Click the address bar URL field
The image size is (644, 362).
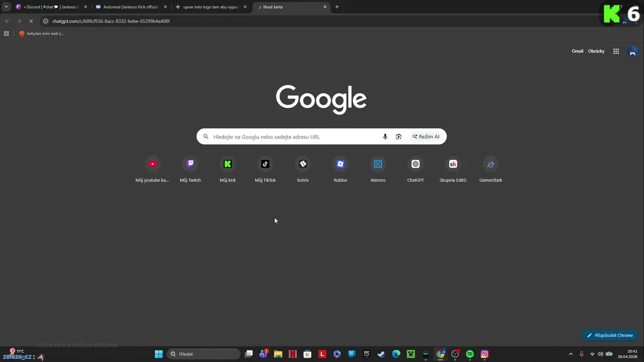point(322,21)
